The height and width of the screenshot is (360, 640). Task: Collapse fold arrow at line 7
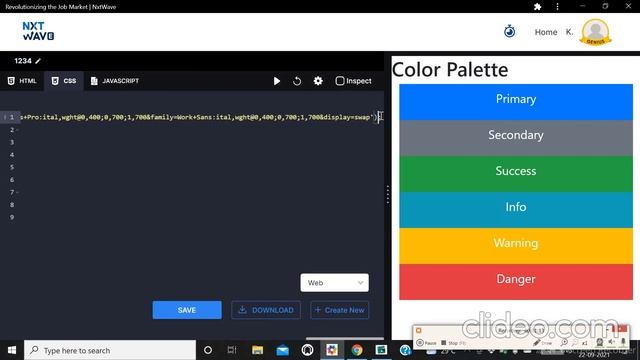point(18,192)
